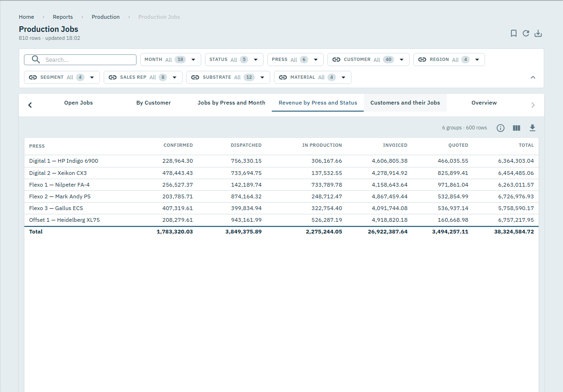The height and width of the screenshot is (392, 563).
Task: Sort by the Confirmed column header
Action: [x=178, y=145]
